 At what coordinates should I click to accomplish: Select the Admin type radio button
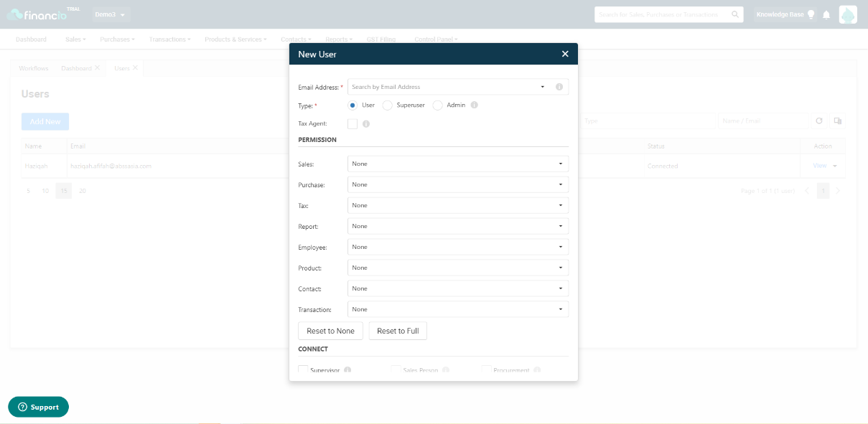pos(438,105)
